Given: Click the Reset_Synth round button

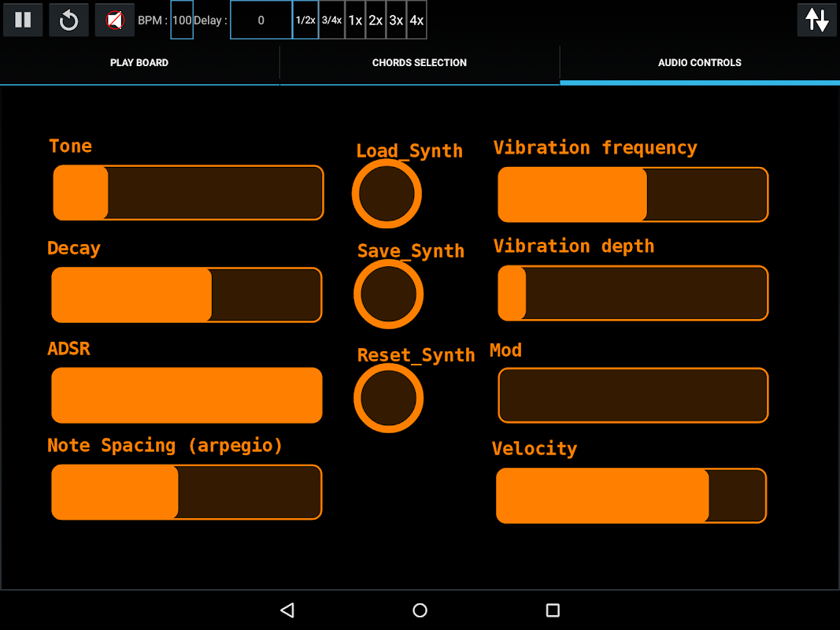Looking at the screenshot, I should 388,398.
